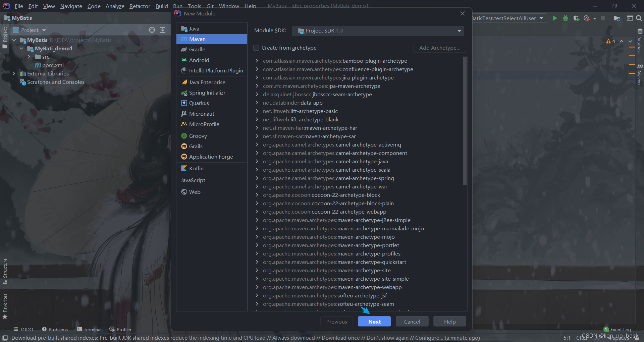The image size is (644, 342).
Task: Open Refactor menu
Action: (x=140, y=6)
